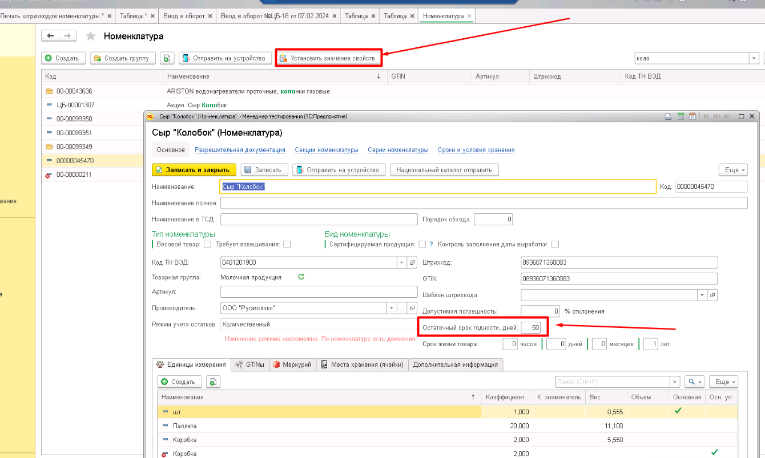Click the blue question mark help icon

[x=431, y=244]
